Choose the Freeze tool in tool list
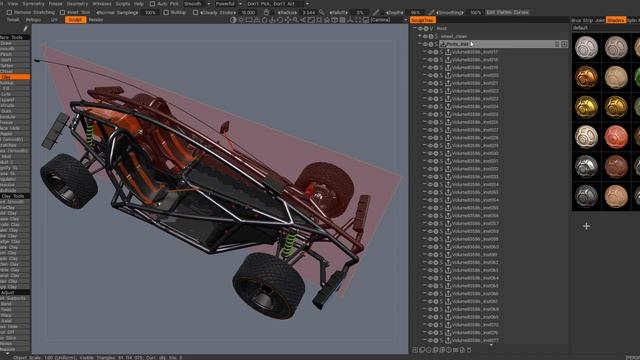 [x=15, y=122]
